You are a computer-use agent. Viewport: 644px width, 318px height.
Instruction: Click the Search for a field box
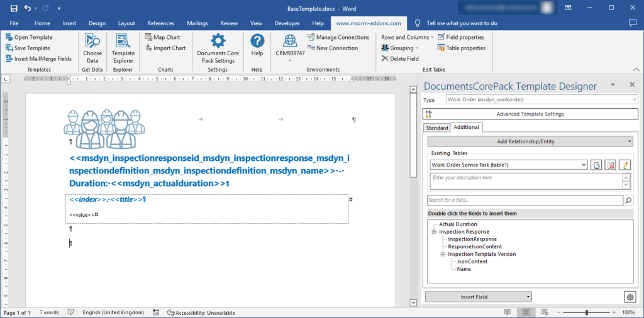tap(525, 200)
